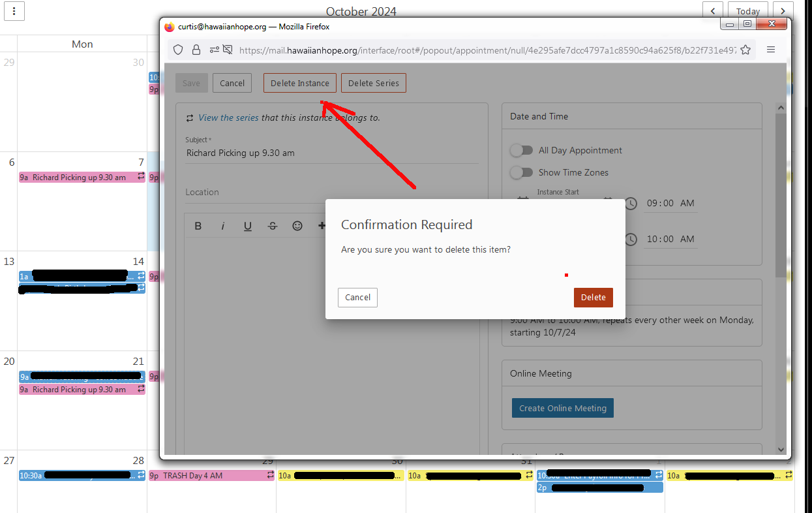Open the 10:00 AM end time picker
812x513 pixels.
tap(670, 239)
